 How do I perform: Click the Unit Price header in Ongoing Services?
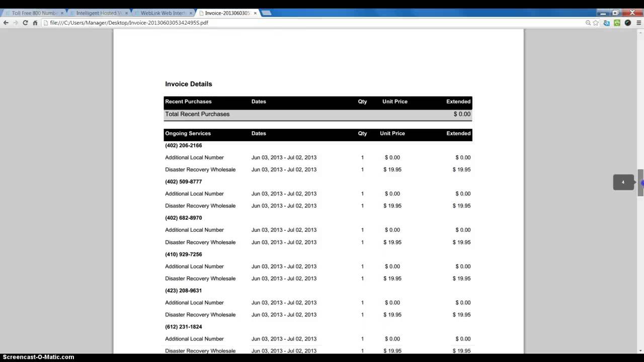(x=392, y=133)
